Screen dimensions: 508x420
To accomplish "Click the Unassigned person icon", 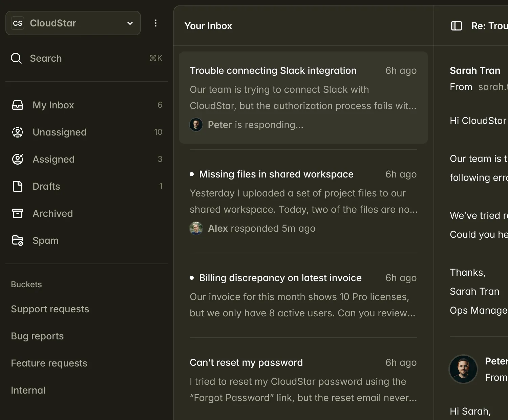I will click(x=18, y=132).
